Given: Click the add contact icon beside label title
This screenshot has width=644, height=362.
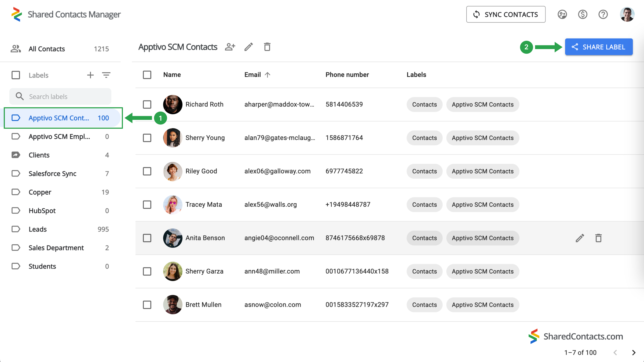Looking at the screenshot, I should click(230, 47).
